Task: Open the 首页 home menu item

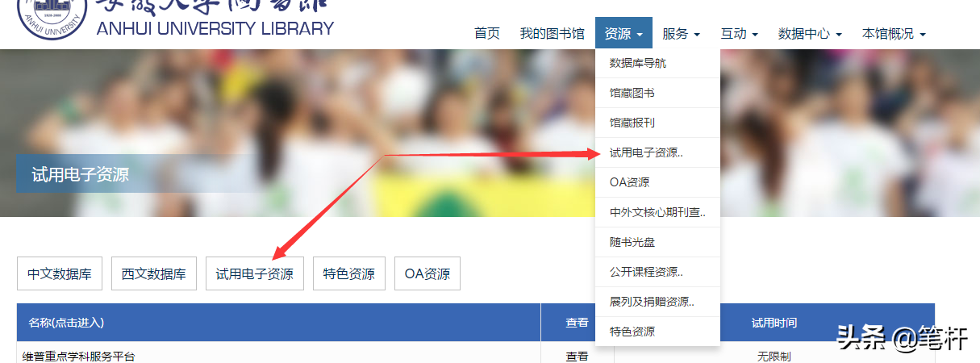Action: tap(486, 34)
